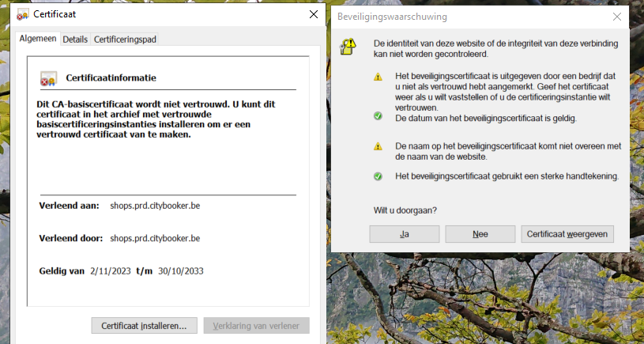Click the certificate icon in Certificaat title bar
644x344 pixels.
click(23, 14)
